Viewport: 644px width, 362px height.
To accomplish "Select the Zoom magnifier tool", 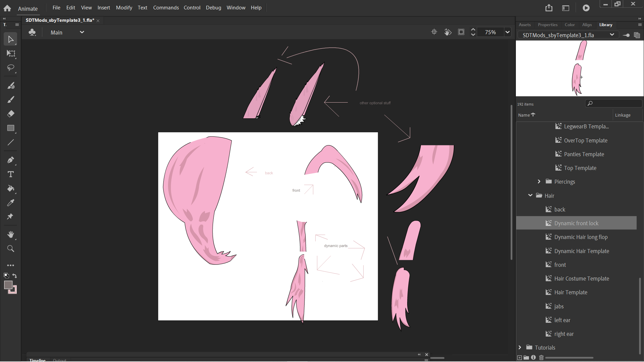I will click(11, 249).
